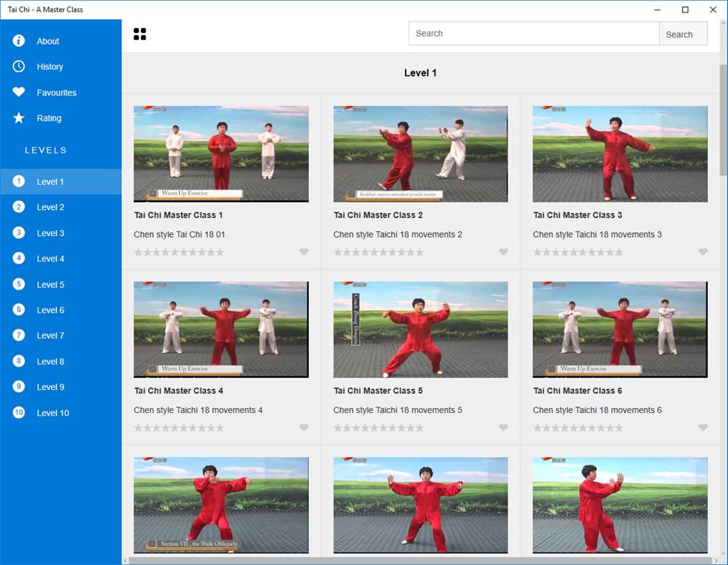Open Master Class 3 video thumbnail
The image size is (728, 565).
coord(621,153)
